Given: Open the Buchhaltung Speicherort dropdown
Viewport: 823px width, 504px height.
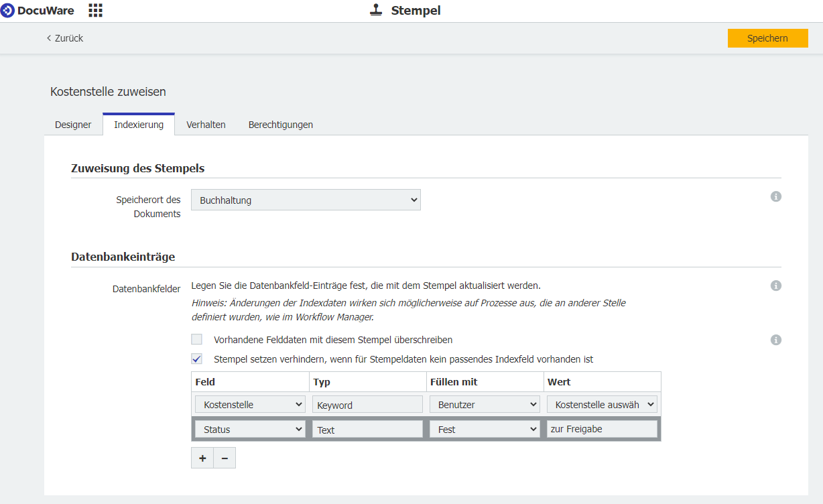Looking at the screenshot, I should click(306, 200).
